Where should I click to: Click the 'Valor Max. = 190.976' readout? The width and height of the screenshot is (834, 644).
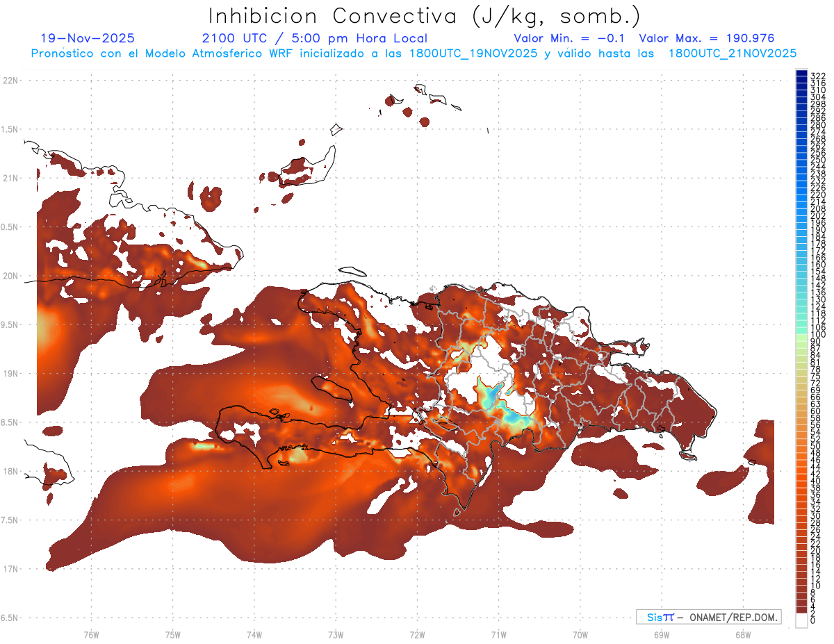pyautogui.click(x=707, y=39)
